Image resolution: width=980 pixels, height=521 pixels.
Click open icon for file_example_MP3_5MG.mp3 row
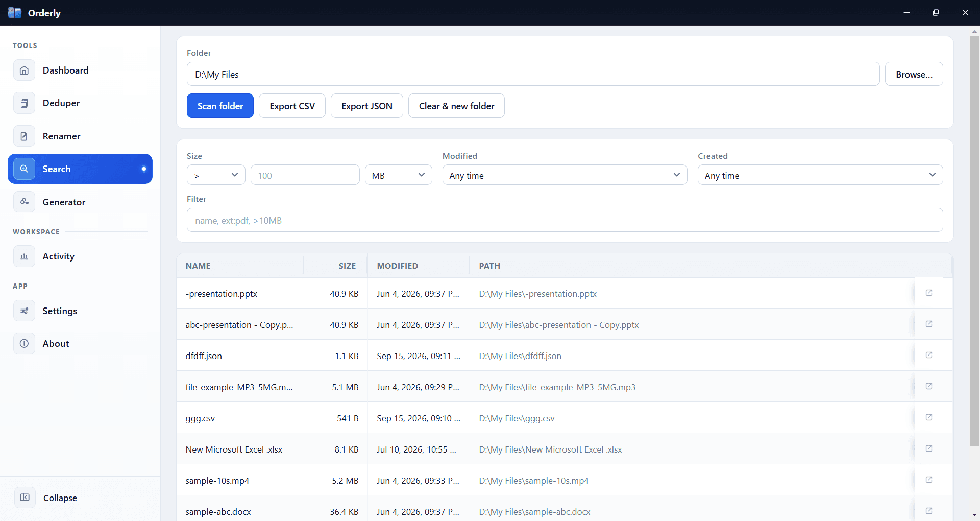pos(929,386)
